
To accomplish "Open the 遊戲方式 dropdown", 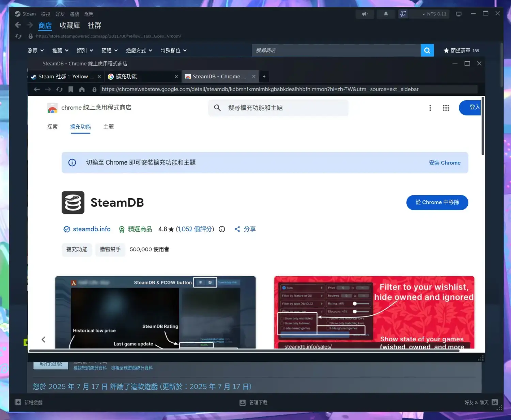I will (x=139, y=50).
